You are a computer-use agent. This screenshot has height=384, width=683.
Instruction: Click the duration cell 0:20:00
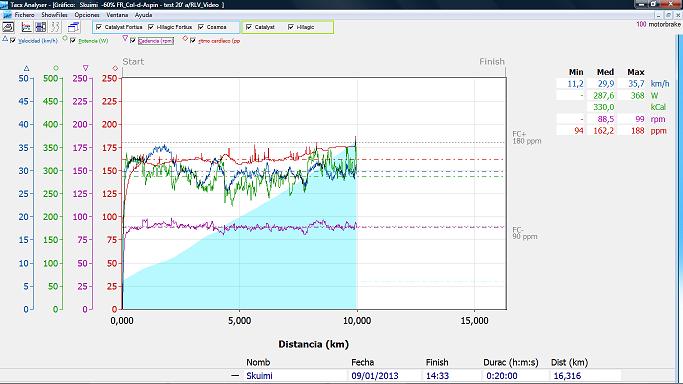pyautogui.click(x=501, y=376)
